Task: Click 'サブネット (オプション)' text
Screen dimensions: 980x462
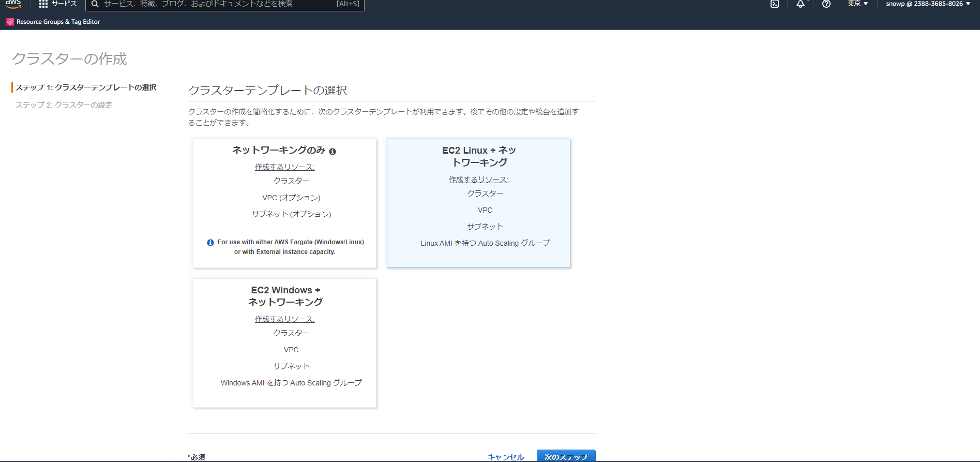Action: pyautogui.click(x=291, y=214)
